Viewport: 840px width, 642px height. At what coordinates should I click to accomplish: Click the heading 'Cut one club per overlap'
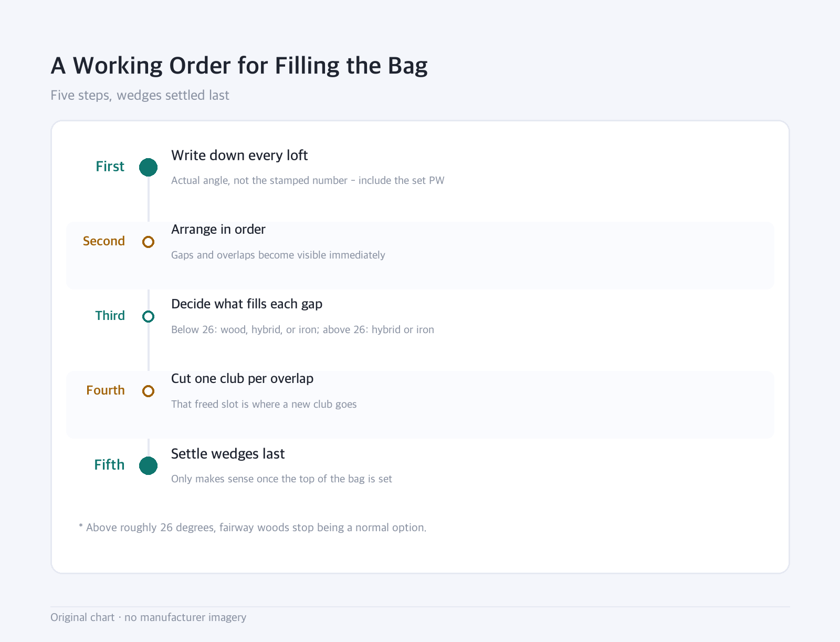(x=242, y=379)
